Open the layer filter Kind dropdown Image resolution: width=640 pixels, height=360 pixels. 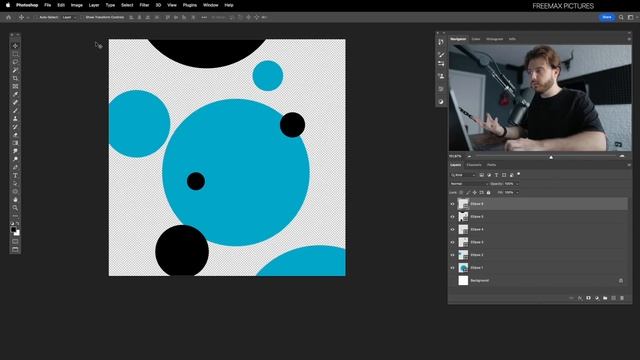point(463,175)
